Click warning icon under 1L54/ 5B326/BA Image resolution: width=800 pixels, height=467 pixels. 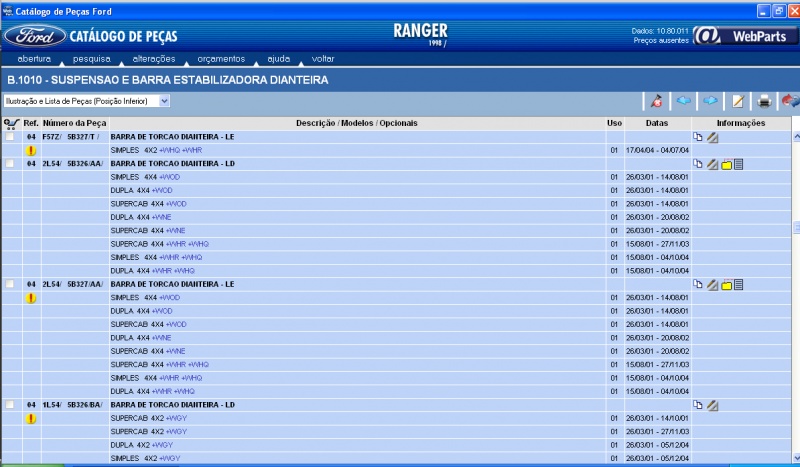click(31, 419)
